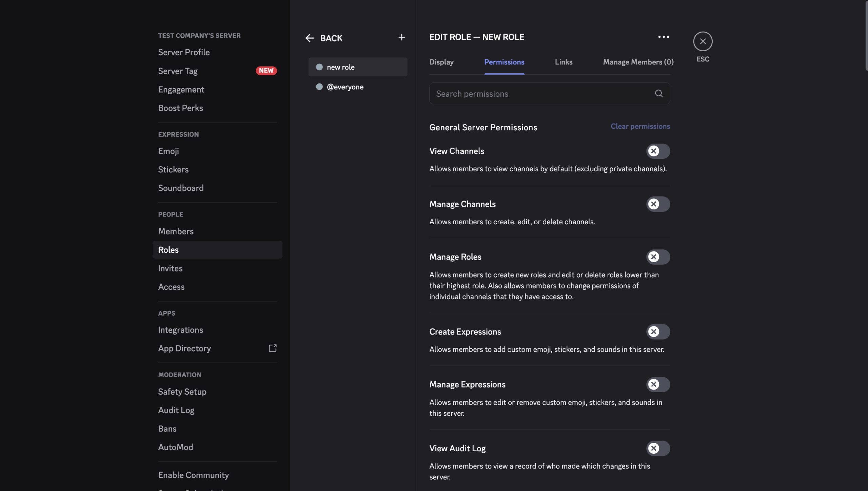
Task: Click the General Server Permissions heading
Action: [483, 127]
